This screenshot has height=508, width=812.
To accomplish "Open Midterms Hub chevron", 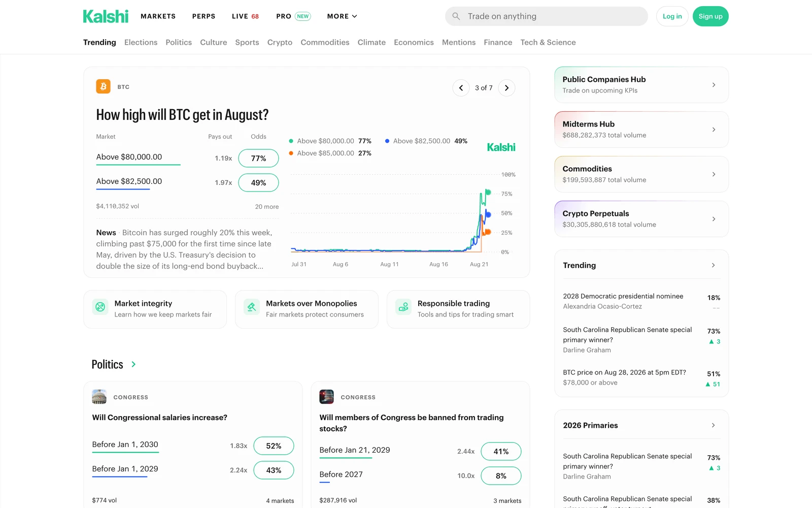I will pyautogui.click(x=714, y=130).
